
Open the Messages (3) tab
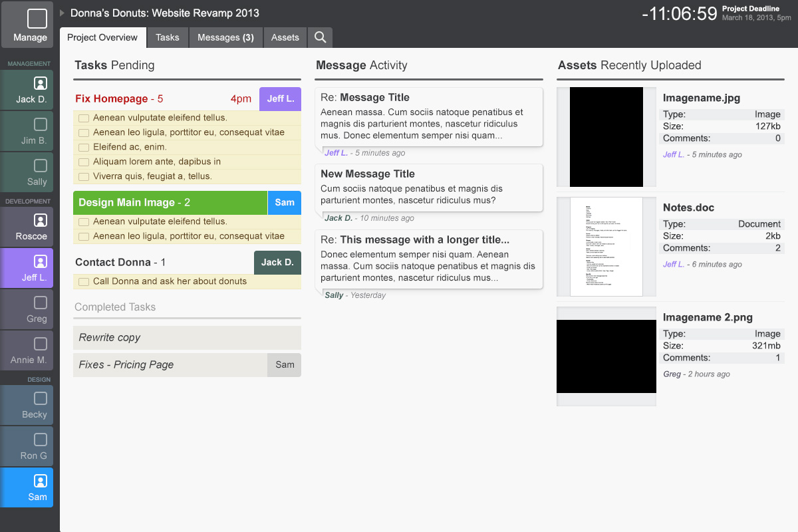(226, 37)
